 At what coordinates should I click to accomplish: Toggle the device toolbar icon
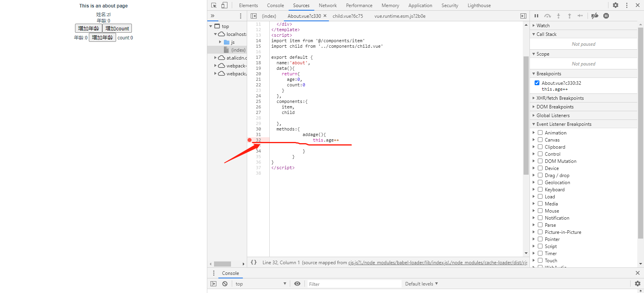224,6
